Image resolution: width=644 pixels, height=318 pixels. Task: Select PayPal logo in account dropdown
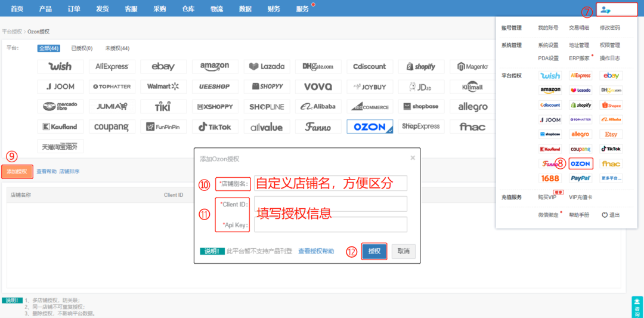click(580, 178)
